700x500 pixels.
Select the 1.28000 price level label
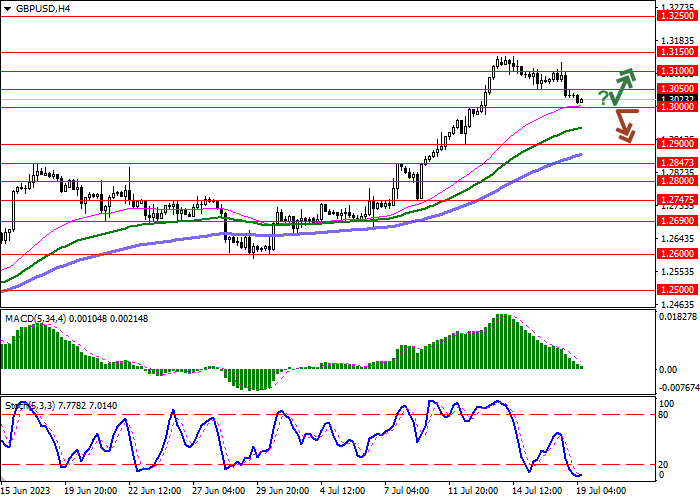click(677, 181)
